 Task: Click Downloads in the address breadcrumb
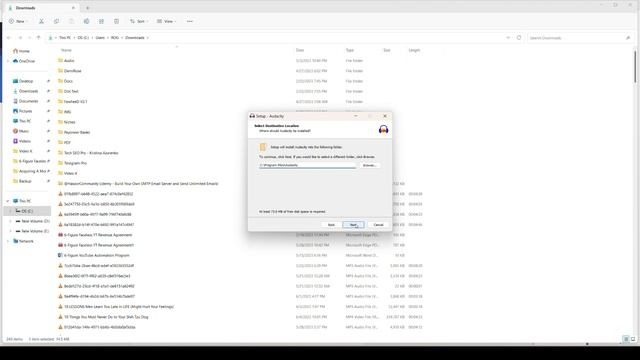coord(135,38)
